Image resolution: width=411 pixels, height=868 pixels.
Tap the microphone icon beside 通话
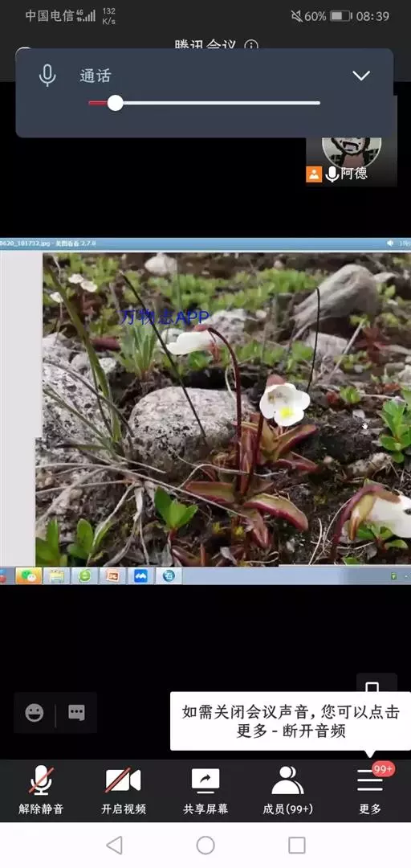(47, 76)
